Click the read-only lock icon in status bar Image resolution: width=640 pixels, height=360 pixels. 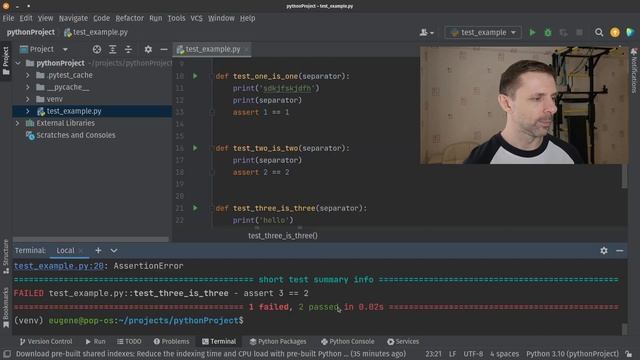pos(629,354)
